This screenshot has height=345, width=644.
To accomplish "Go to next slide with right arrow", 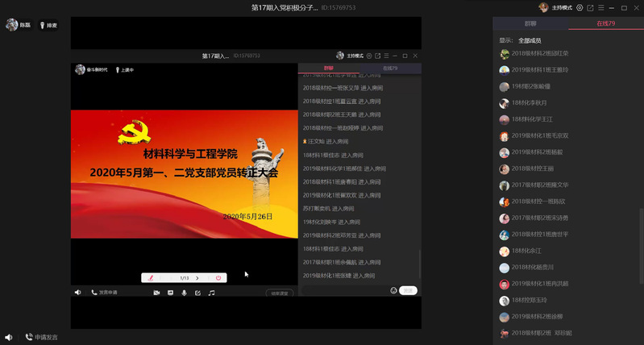I will [197, 277].
